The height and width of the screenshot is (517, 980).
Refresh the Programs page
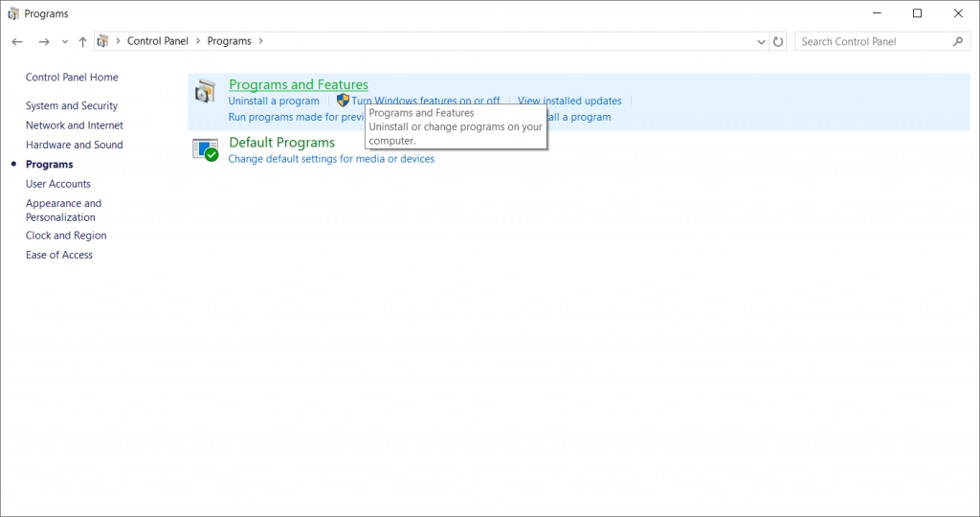point(778,42)
